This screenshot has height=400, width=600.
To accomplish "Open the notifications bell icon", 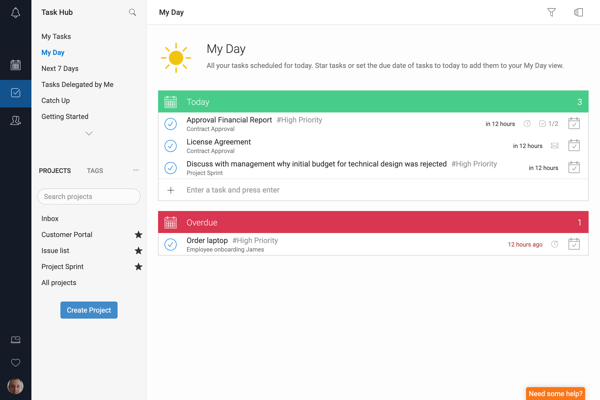I will point(15,13).
